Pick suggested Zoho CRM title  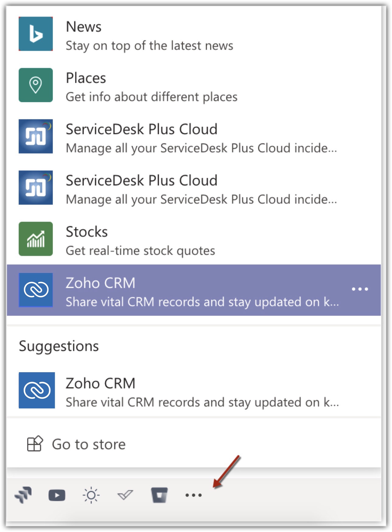click(100, 383)
